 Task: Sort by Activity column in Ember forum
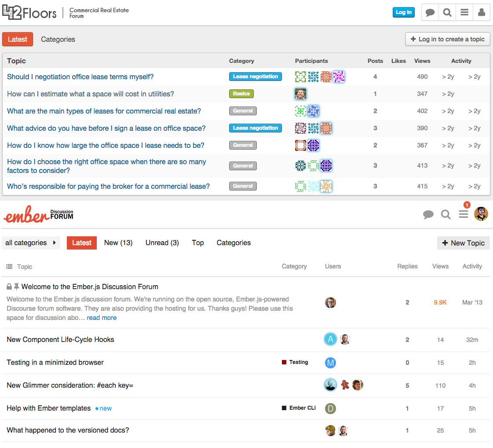(x=472, y=266)
